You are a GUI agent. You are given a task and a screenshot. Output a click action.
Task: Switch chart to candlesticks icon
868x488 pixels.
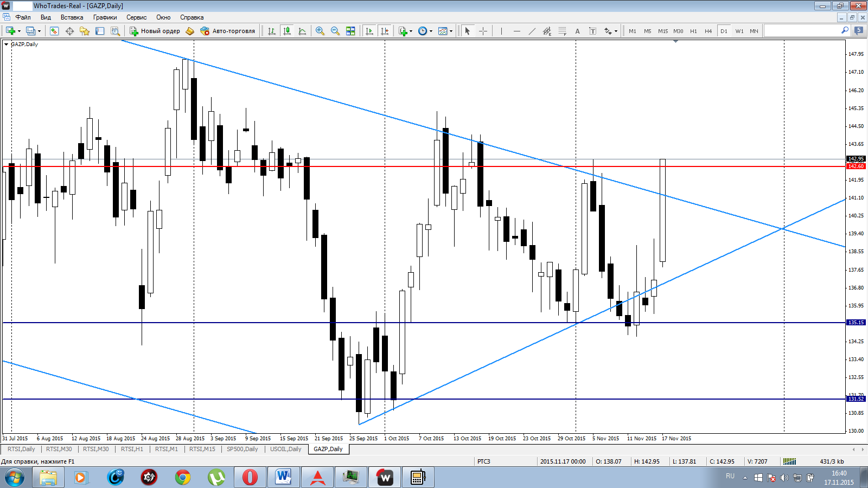coord(287,31)
